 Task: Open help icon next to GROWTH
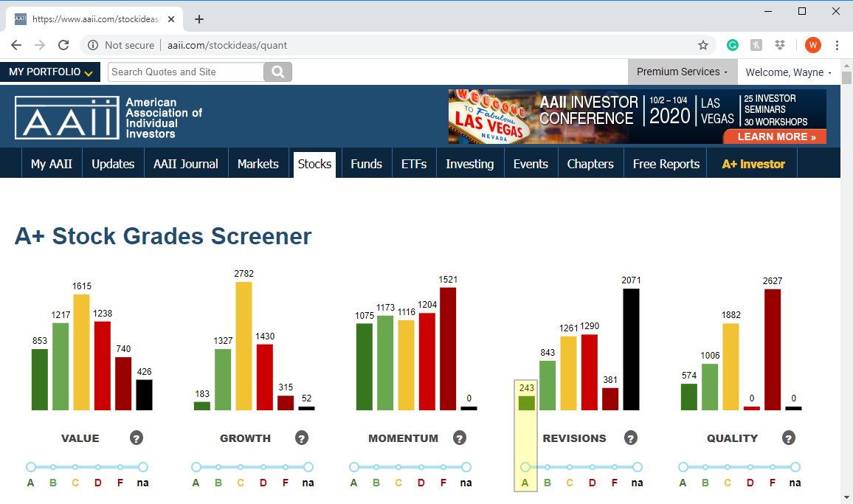click(x=301, y=438)
